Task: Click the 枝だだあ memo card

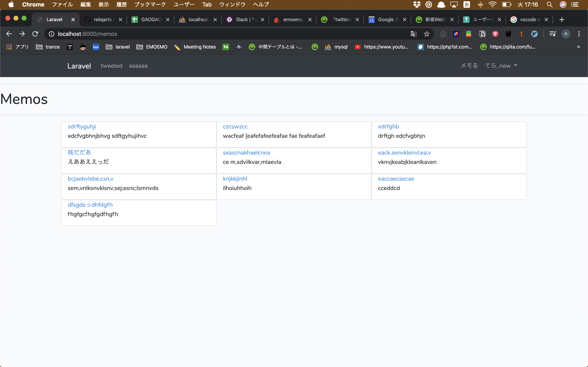Action: click(139, 157)
